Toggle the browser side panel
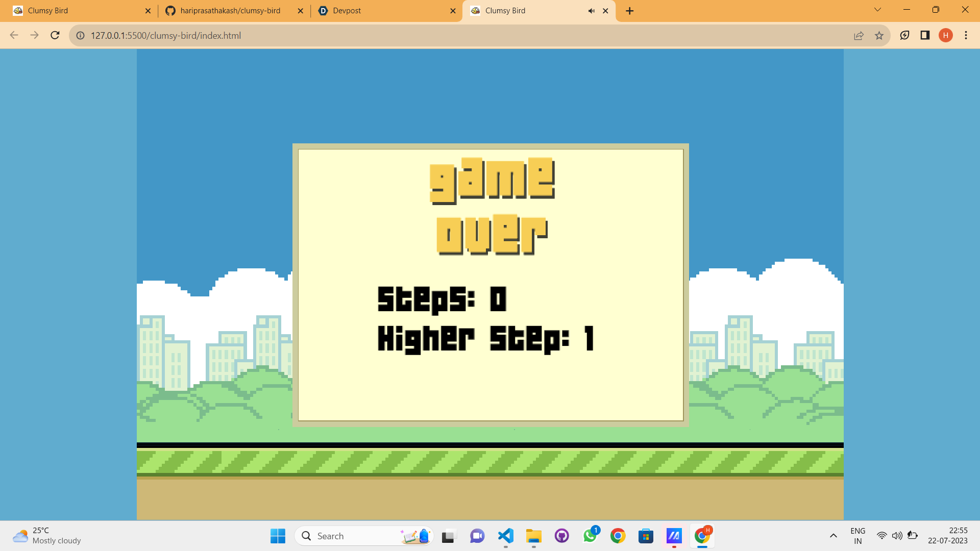Screen dimensions: 980x551 pos(925,35)
